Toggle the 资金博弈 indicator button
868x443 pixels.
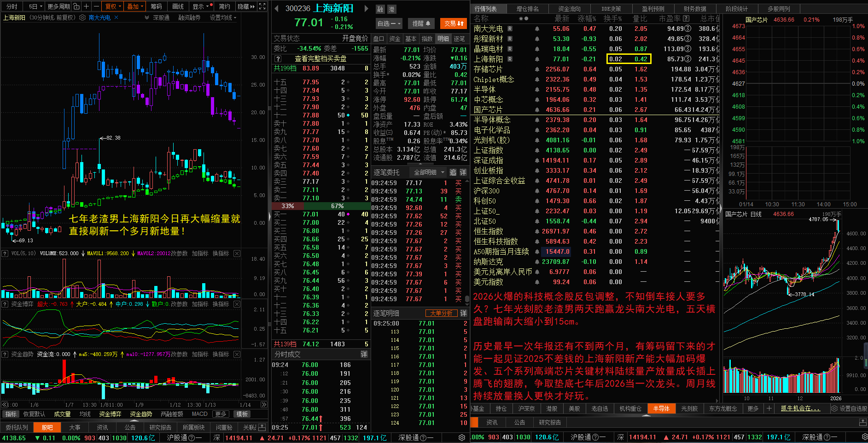pyautogui.click(x=110, y=414)
